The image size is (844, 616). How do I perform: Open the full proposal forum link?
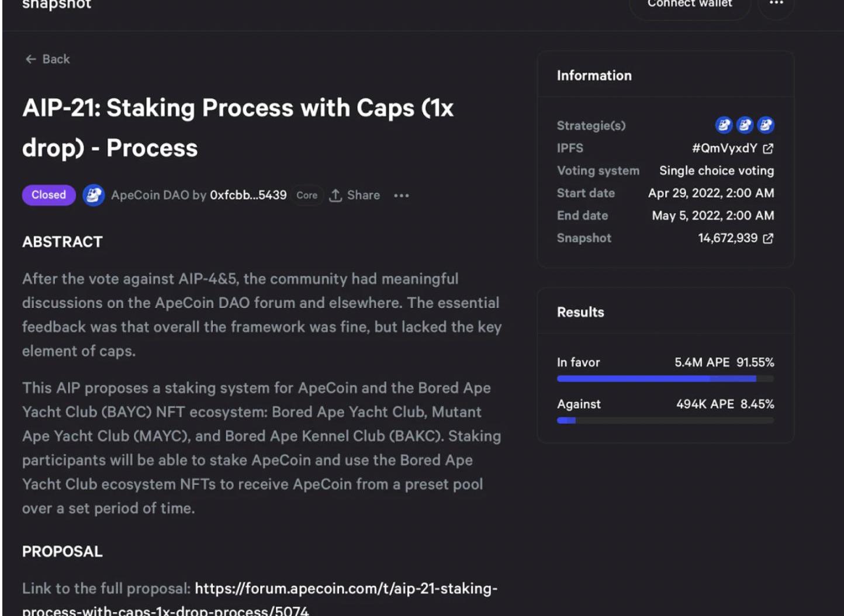point(346,589)
